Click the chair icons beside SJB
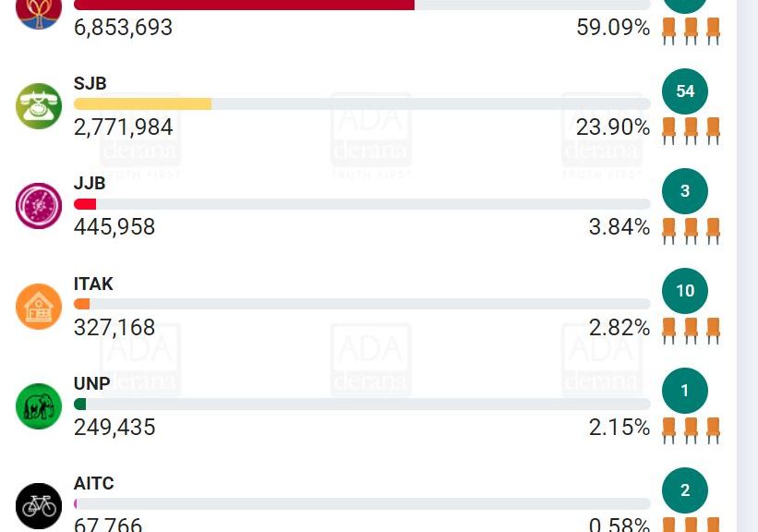Image resolution: width=758 pixels, height=532 pixels. point(691,130)
